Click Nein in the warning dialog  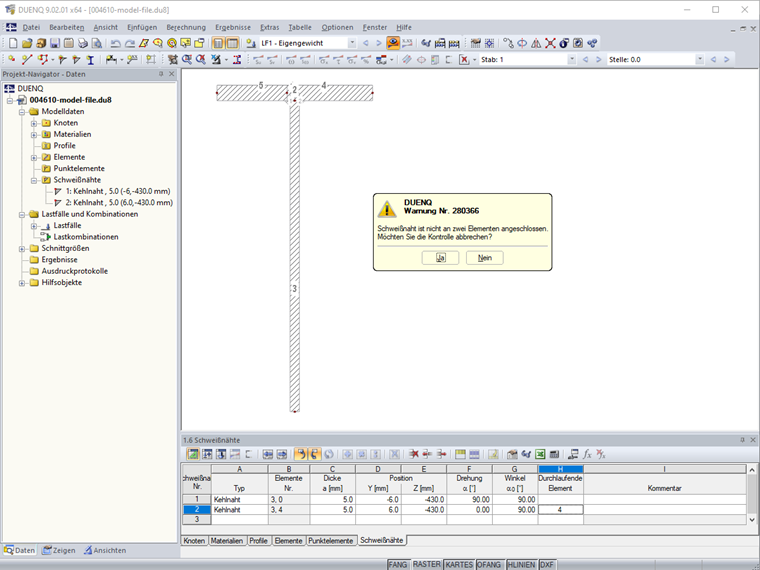tap(485, 258)
